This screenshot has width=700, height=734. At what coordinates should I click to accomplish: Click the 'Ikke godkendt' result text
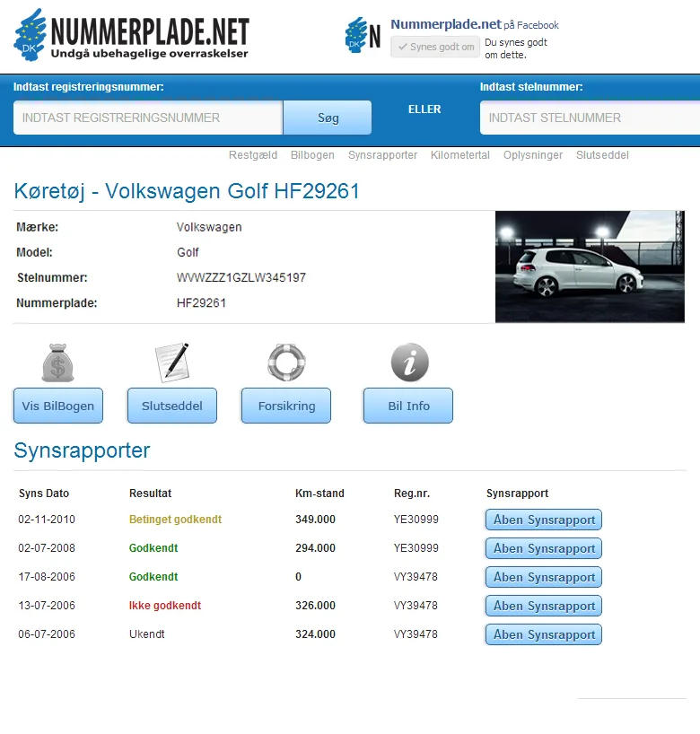point(165,606)
